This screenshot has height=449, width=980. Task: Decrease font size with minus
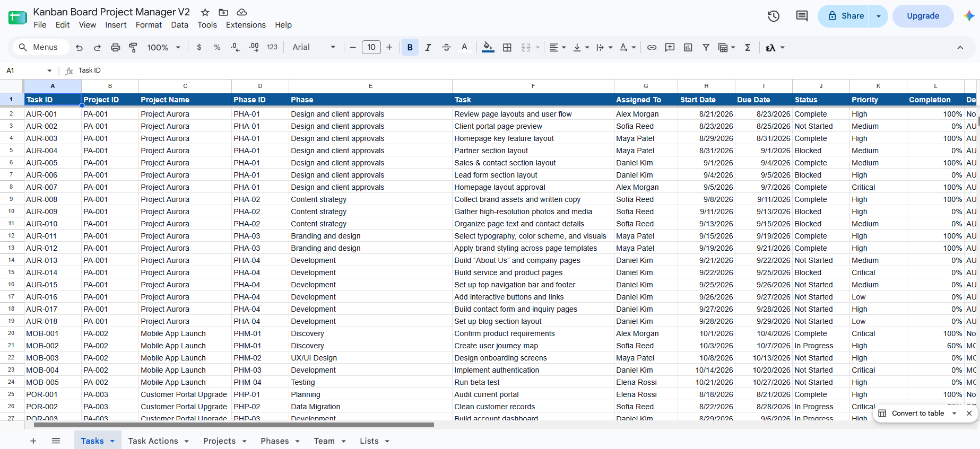(x=353, y=48)
